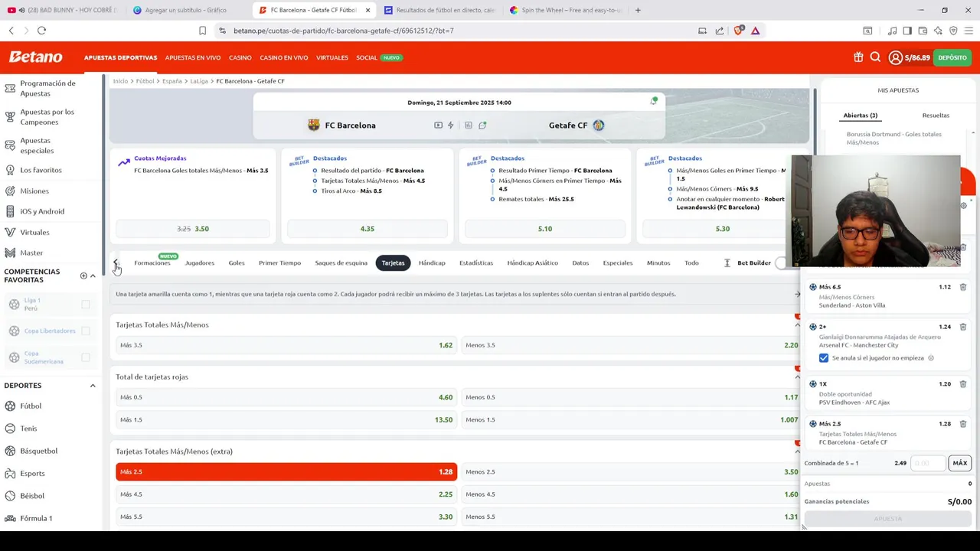
Task: Open the browser hamburger menu
Action: [969, 31]
